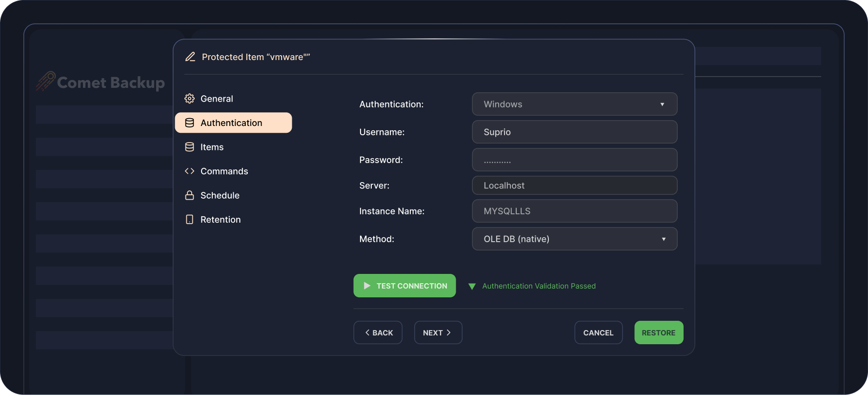Click the lock icon beside Schedule

[x=189, y=195]
